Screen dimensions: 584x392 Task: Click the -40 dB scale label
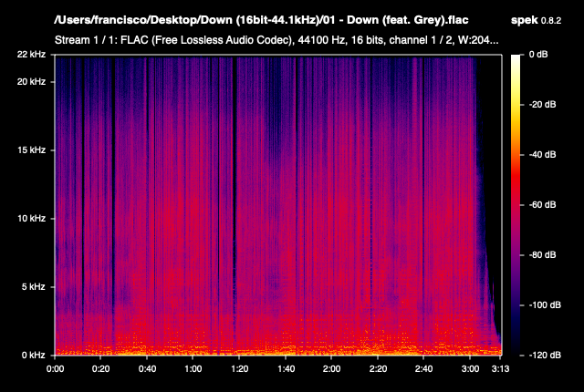point(542,155)
